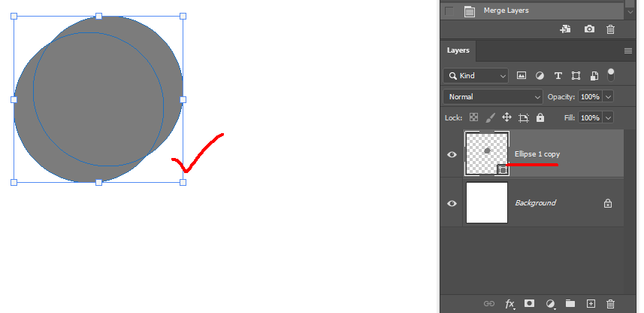The height and width of the screenshot is (313, 644).
Task: Lock image pixels brush icon
Action: (x=490, y=117)
